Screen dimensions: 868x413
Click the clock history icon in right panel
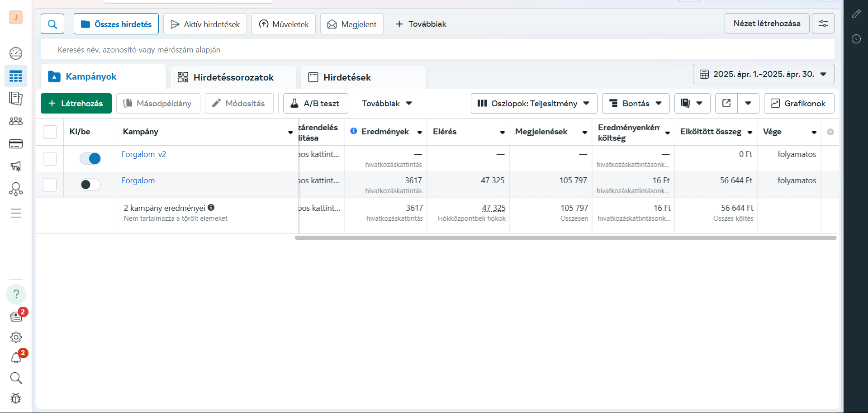tap(856, 39)
